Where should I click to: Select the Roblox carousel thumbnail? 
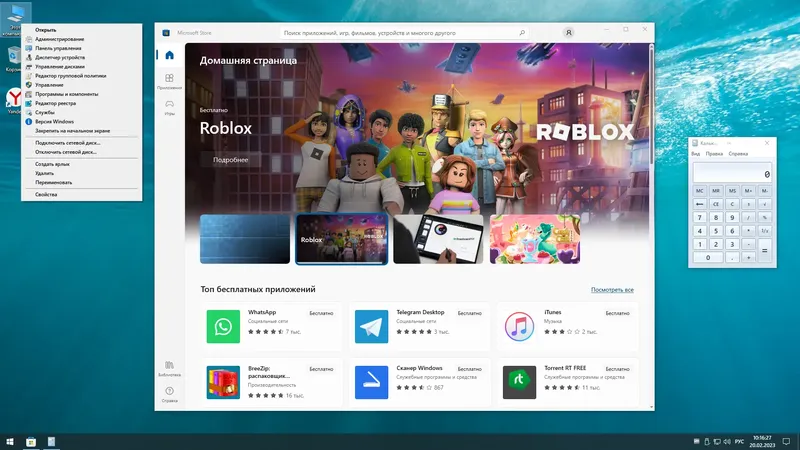coord(341,239)
